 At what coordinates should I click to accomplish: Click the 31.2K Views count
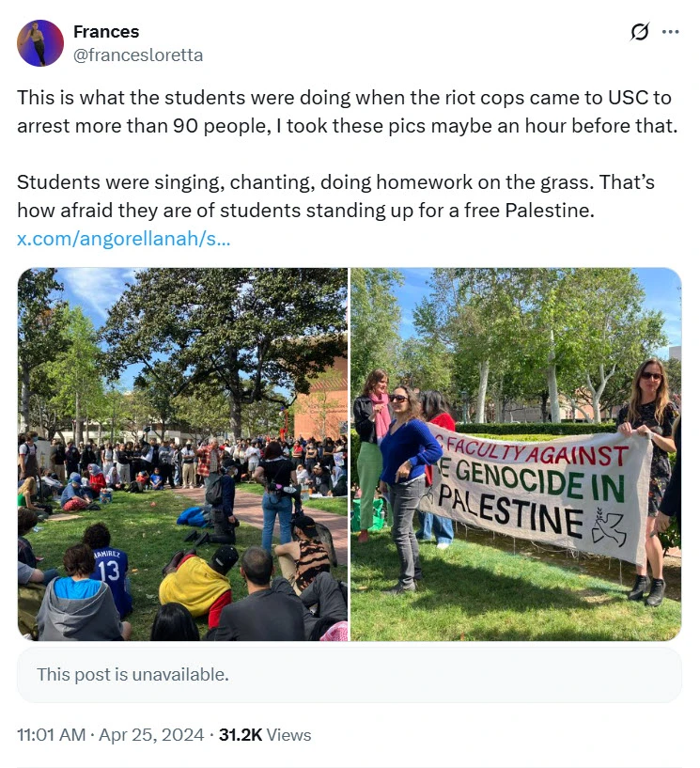(264, 735)
